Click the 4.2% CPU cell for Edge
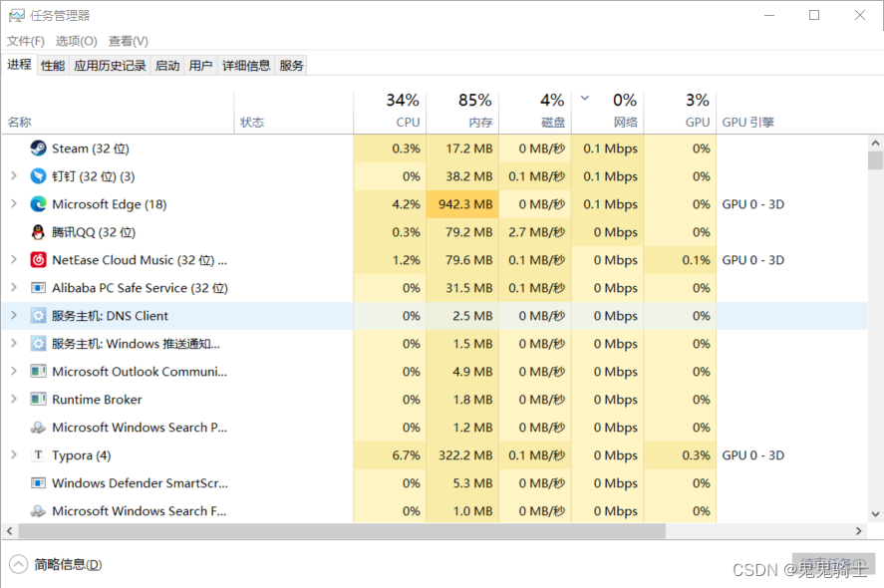Image resolution: width=884 pixels, height=588 pixels. point(390,204)
